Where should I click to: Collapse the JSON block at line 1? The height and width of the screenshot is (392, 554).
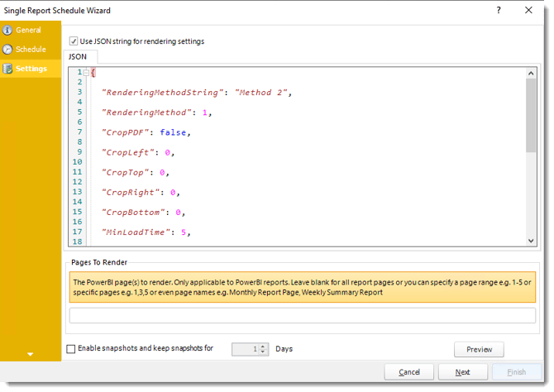point(86,73)
